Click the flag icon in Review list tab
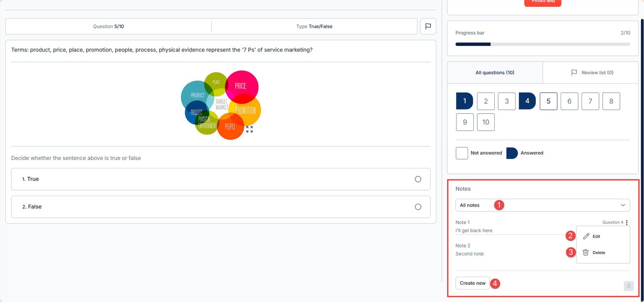The width and height of the screenshot is (644, 302). coord(574,72)
